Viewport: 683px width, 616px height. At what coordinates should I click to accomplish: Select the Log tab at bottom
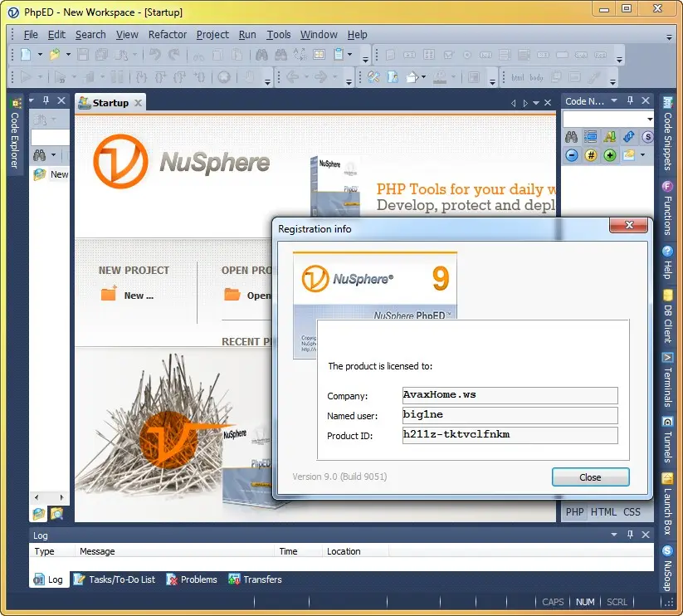49,579
